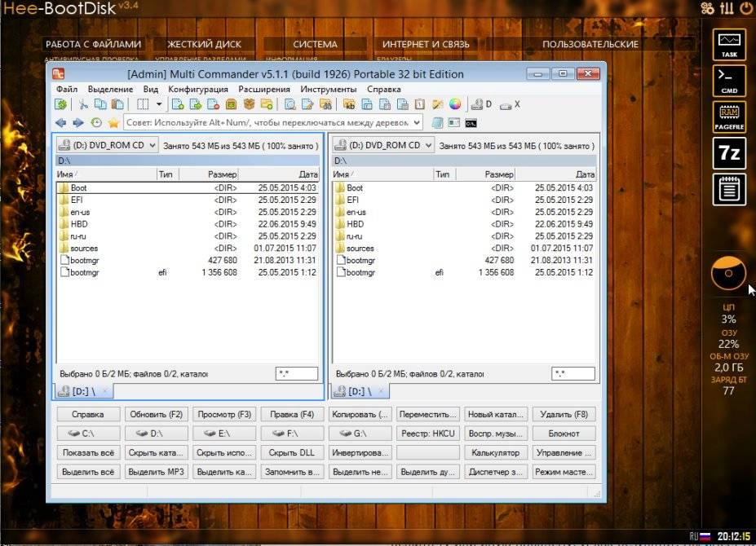This screenshot has width=756, height=546.
Task: Click the scissors Cut icon
Action: click(83, 104)
